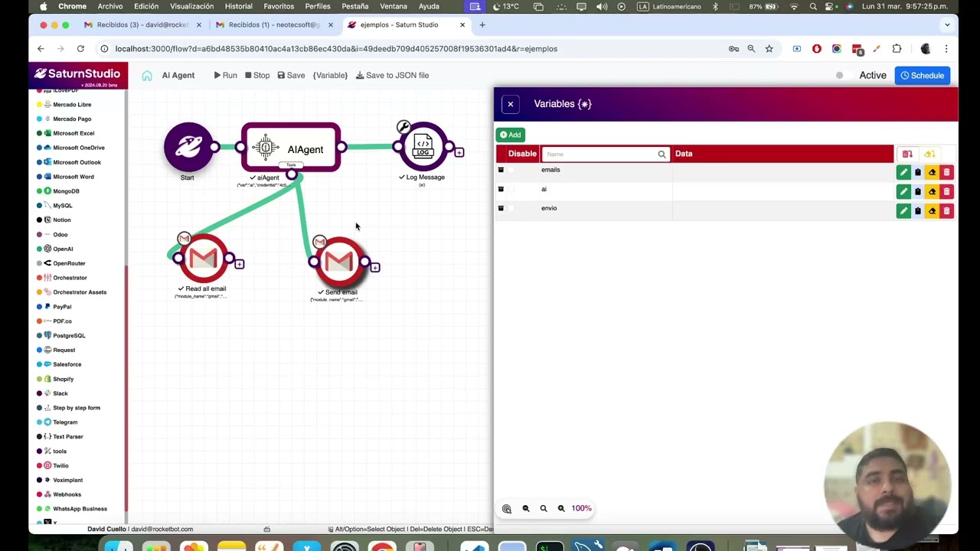Click the zoom in magnifier icon

561,508
